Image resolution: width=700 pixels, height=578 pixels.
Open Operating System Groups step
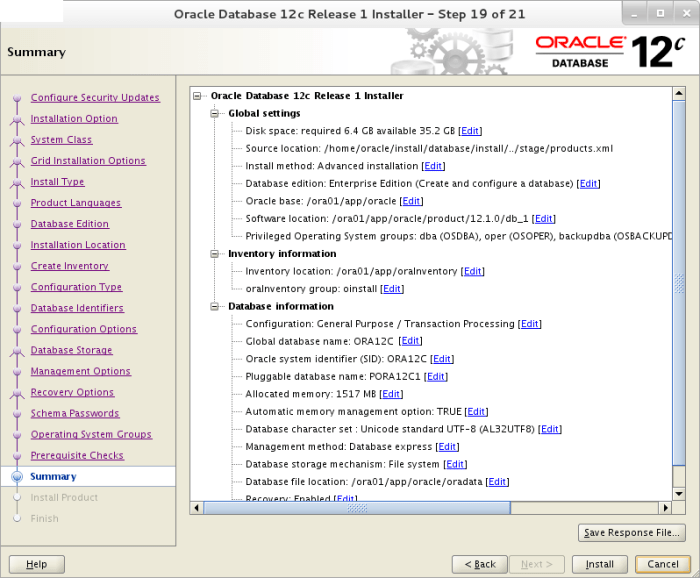(91, 434)
